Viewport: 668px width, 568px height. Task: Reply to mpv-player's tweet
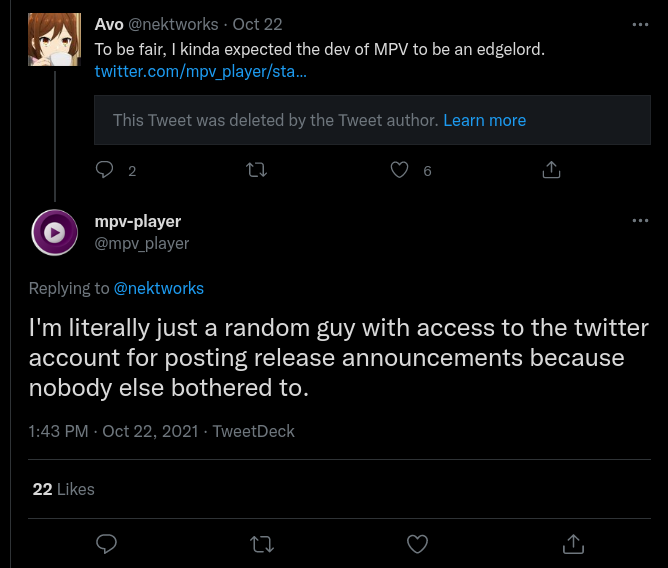(x=106, y=543)
